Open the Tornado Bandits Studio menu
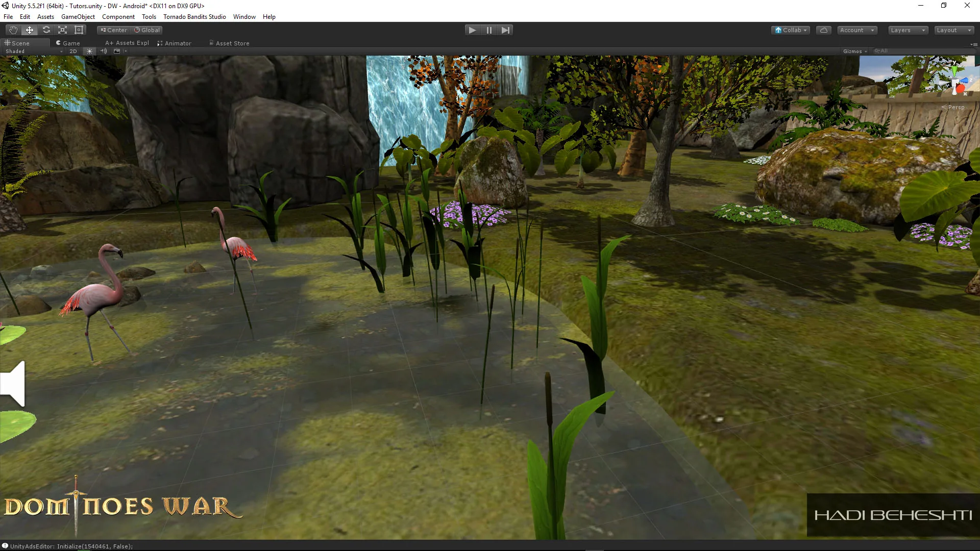 [x=194, y=17]
